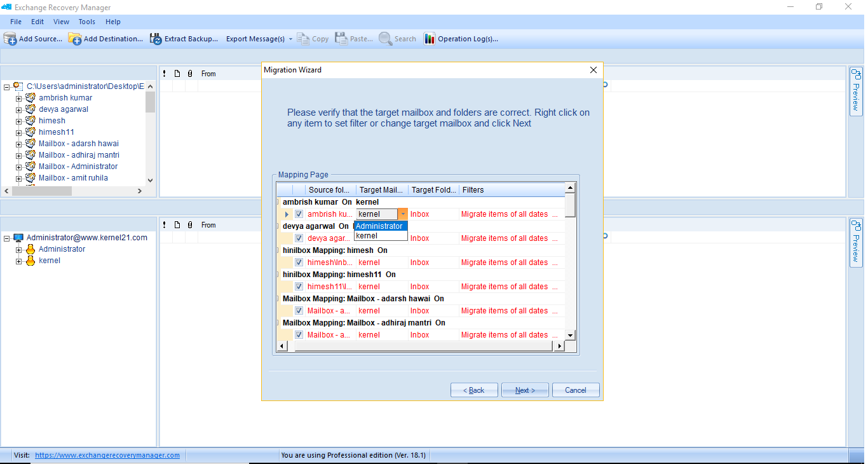Click the Source folder column header
This screenshot has width=868, height=464.
[x=330, y=190]
